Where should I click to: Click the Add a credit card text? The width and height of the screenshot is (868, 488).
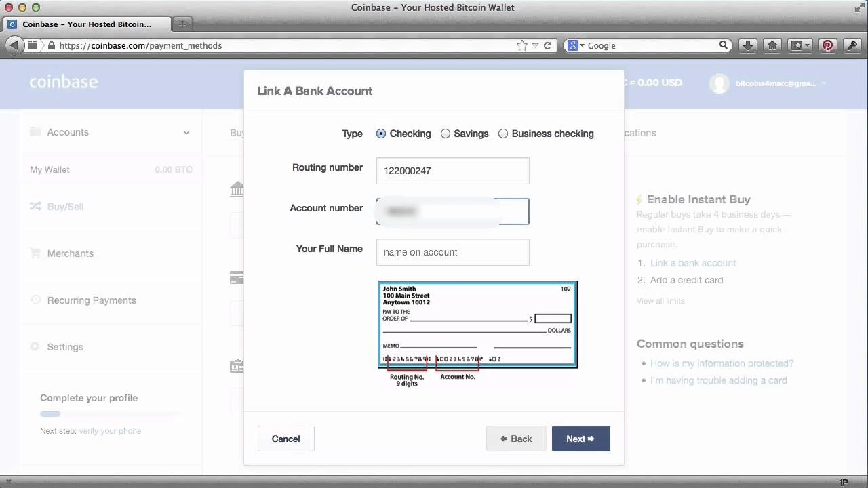tap(686, 280)
